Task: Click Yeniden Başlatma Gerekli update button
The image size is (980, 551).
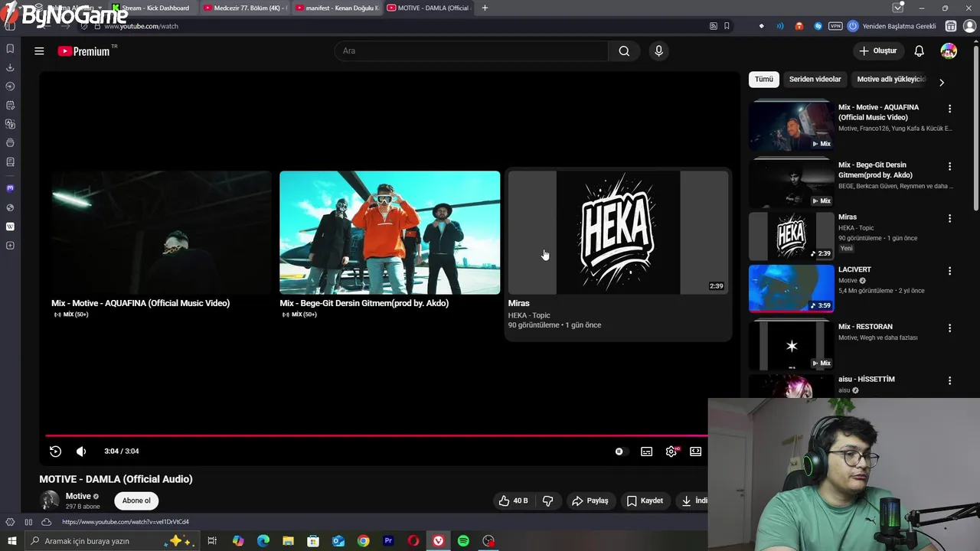Action: coord(892,26)
